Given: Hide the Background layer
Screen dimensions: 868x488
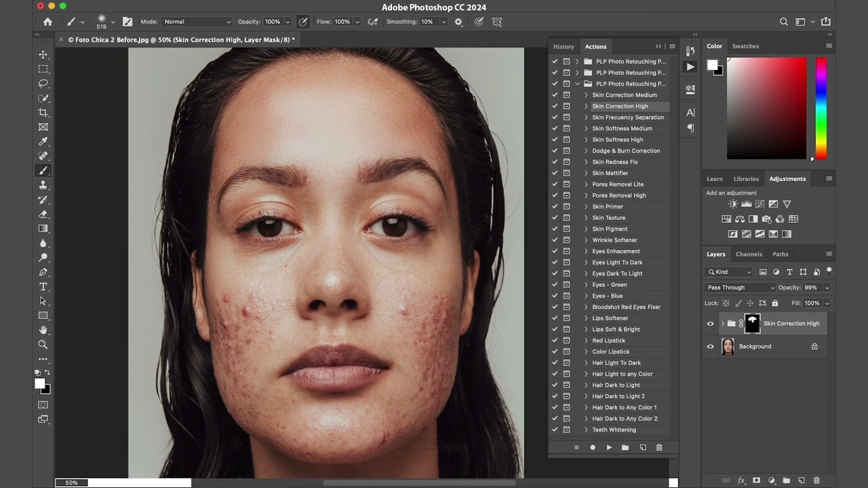Looking at the screenshot, I should (x=711, y=346).
